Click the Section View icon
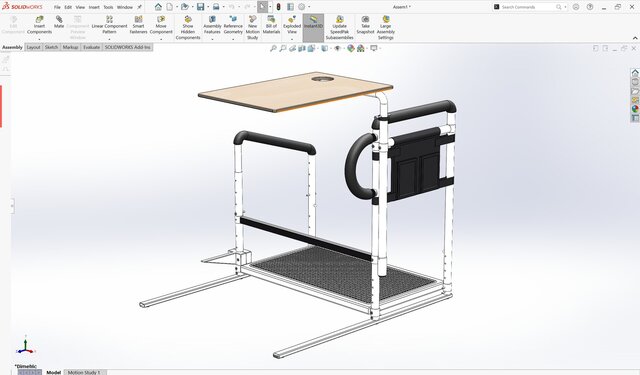 (x=302, y=48)
